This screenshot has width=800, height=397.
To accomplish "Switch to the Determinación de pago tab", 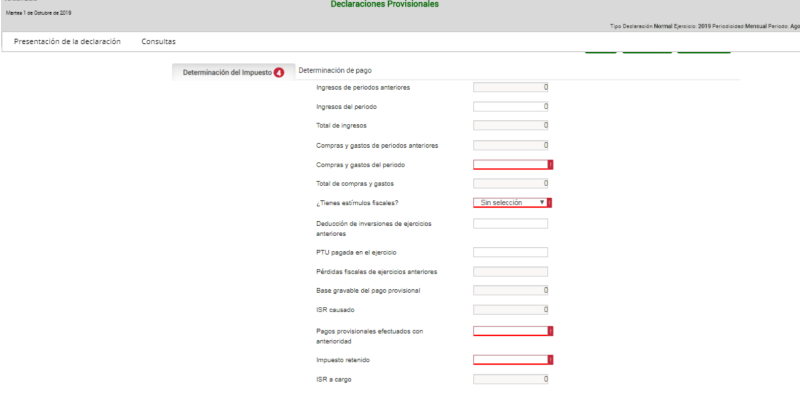I will tap(335, 70).
